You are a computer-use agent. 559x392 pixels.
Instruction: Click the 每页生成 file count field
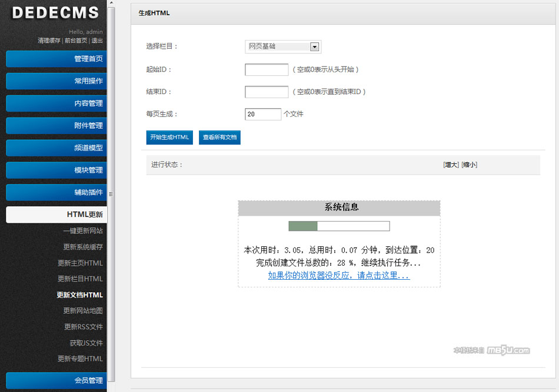click(x=262, y=114)
